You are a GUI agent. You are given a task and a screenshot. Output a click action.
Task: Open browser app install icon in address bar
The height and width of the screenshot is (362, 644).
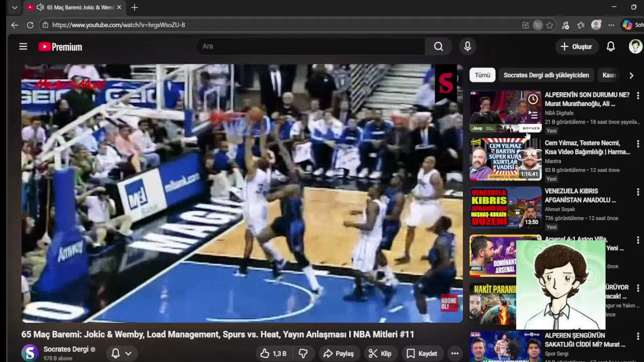[x=525, y=25]
